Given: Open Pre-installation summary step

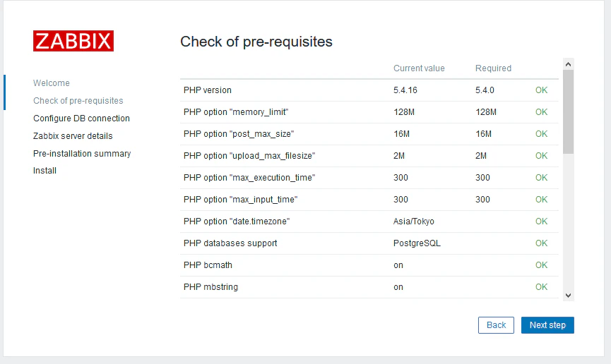Looking at the screenshot, I should [82, 154].
